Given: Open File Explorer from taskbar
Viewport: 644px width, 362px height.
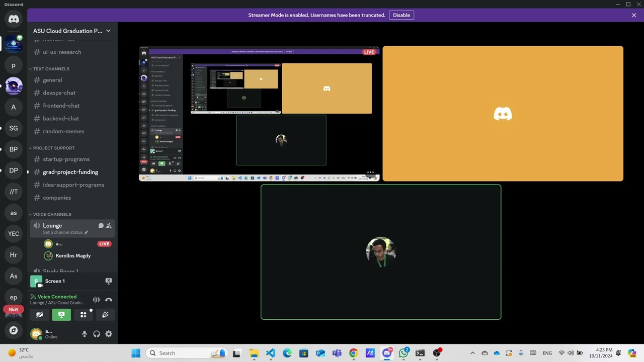Looking at the screenshot, I should click(x=254, y=353).
